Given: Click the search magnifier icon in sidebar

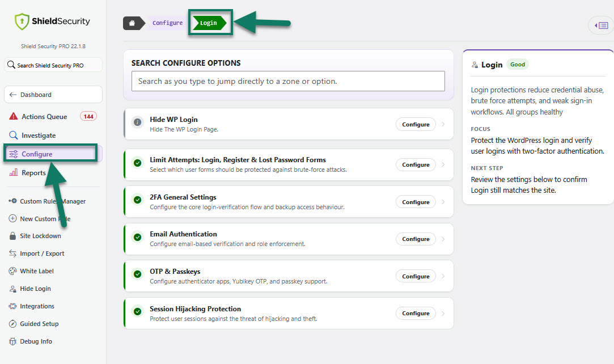Looking at the screenshot, I should click(11, 65).
